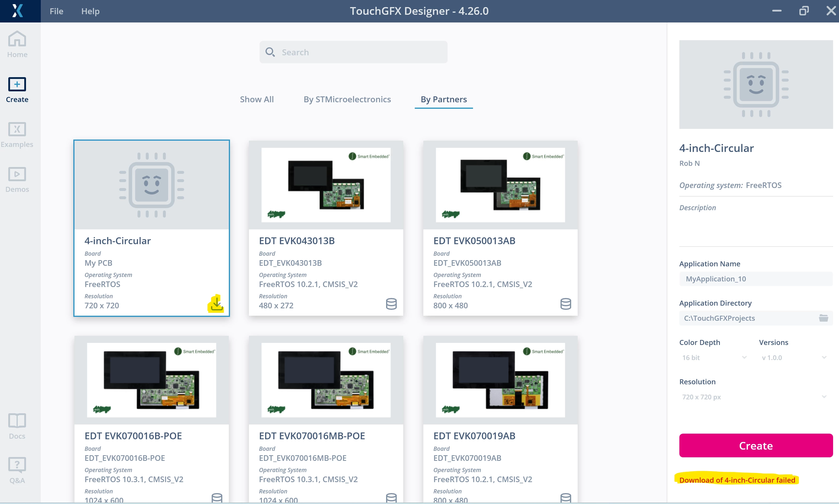Click database icon on EDT EVK070016MB-POE card
Image resolution: width=839 pixels, height=504 pixels.
[x=391, y=498]
